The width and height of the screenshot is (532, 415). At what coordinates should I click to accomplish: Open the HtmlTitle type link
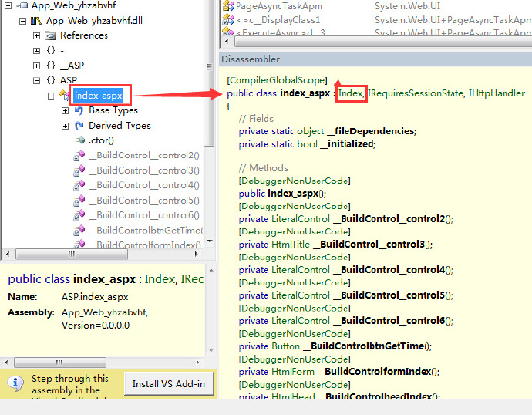pos(291,245)
